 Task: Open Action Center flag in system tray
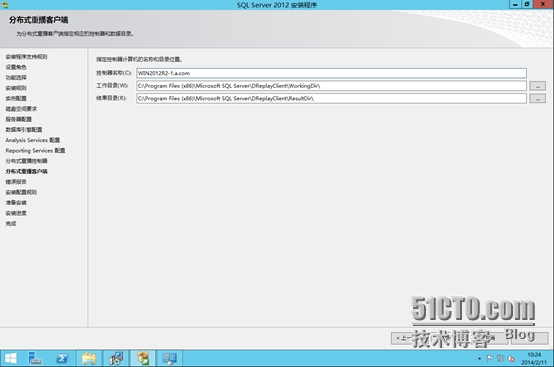click(x=490, y=358)
